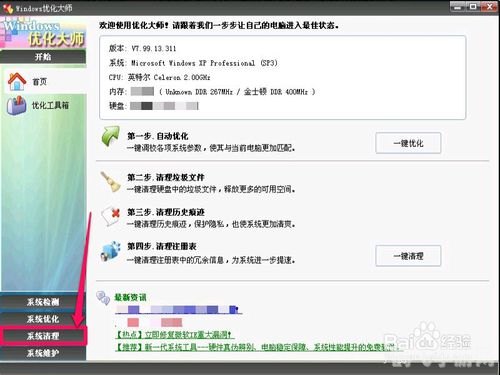
Task: Switch to the 系统维护 section
Action: (x=43, y=353)
